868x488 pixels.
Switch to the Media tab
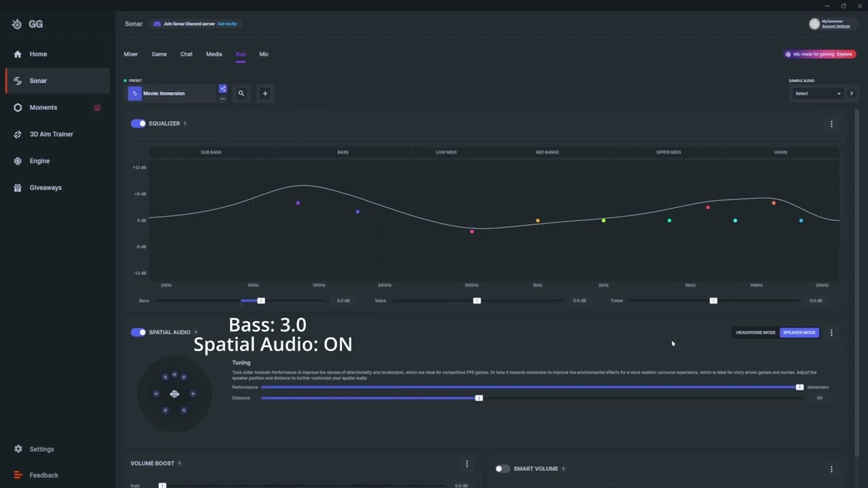[214, 54]
